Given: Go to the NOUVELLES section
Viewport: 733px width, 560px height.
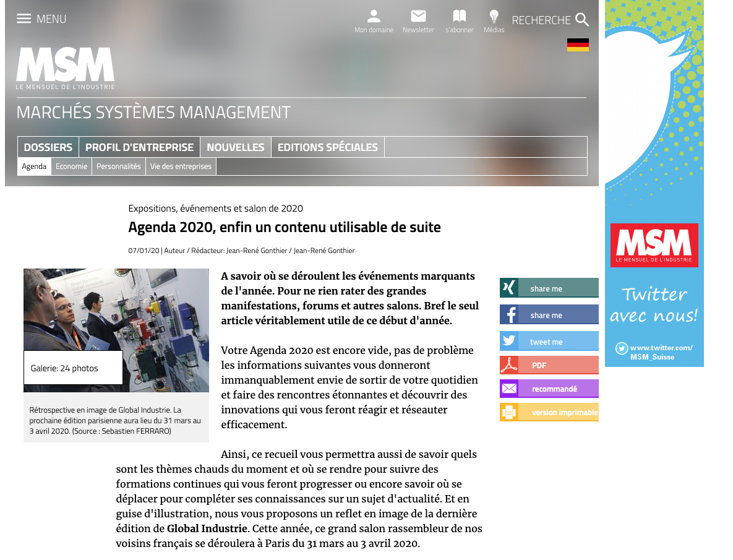Looking at the screenshot, I should coord(235,147).
